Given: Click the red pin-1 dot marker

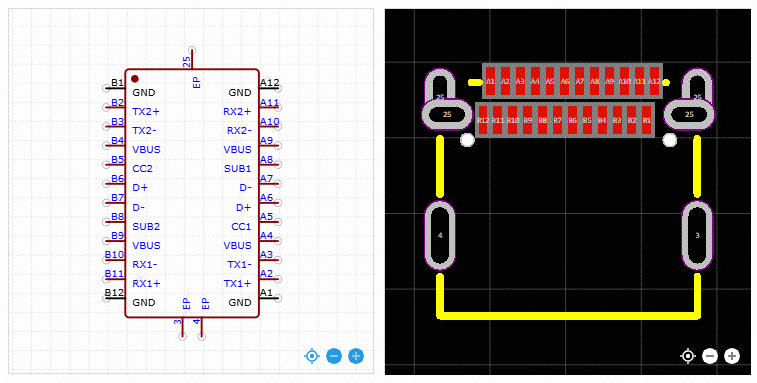Looking at the screenshot, I should [135, 79].
